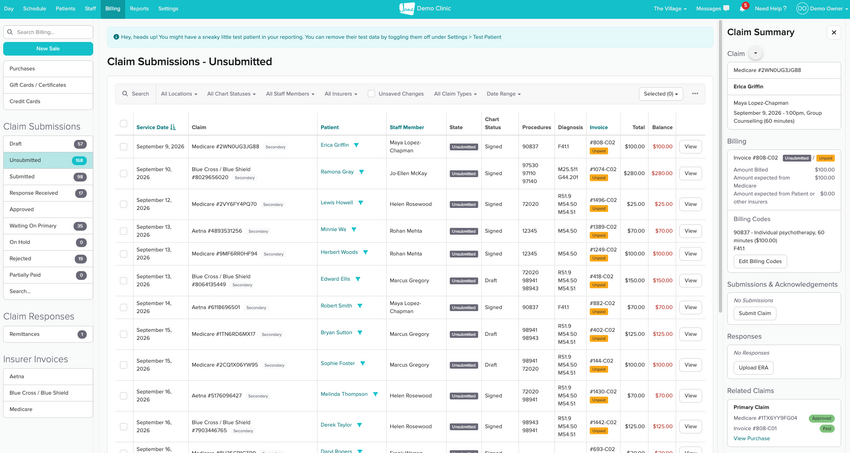Go to the Schedule tab
Viewport: 850px width, 453px height.
click(35, 9)
